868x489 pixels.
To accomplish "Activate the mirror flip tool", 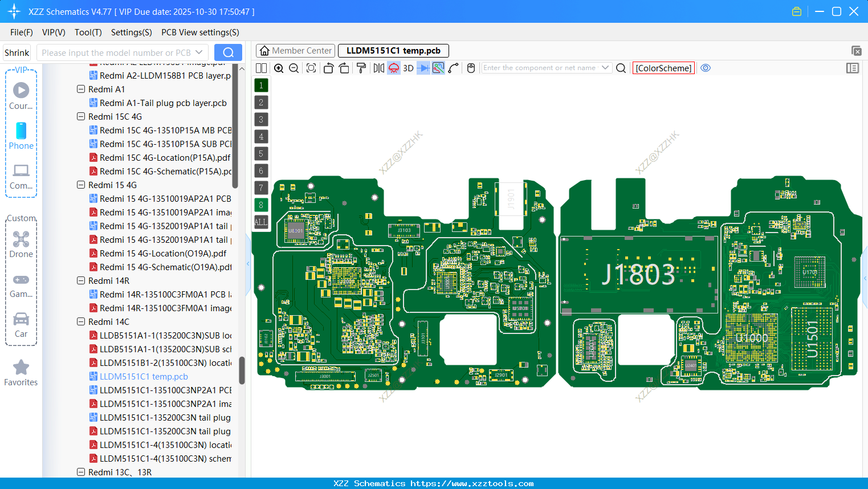I will pyautogui.click(x=377, y=68).
